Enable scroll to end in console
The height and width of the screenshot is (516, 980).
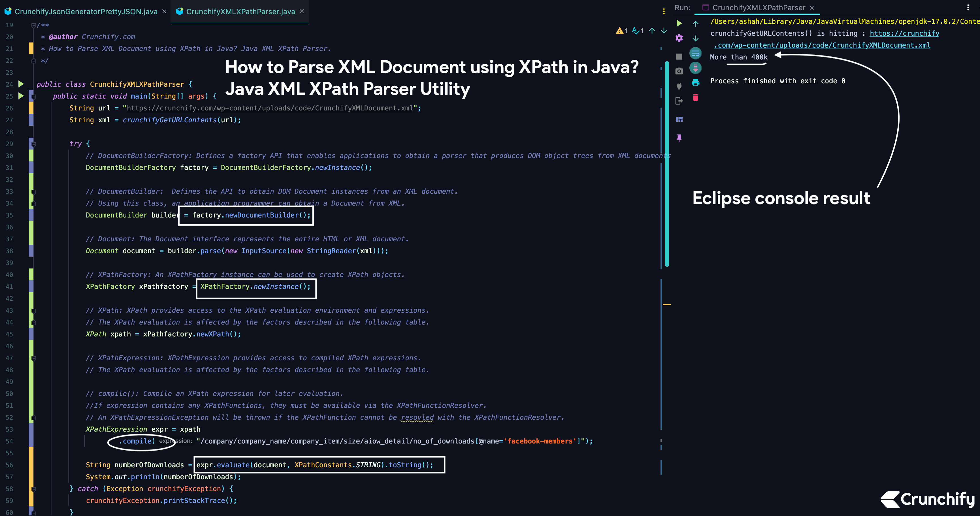pyautogui.click(x=695, y=68)
